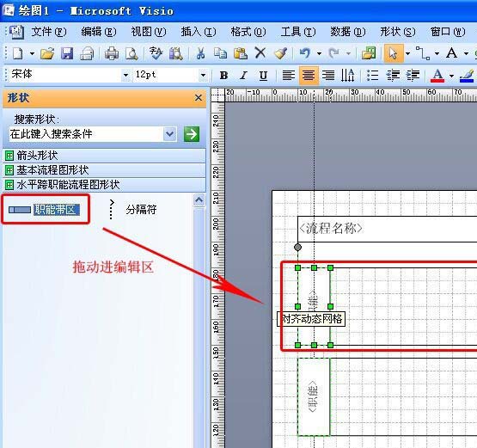477x448 pixels.
Task: Open the Shapes window stencil icon
Action: [369, 53]
